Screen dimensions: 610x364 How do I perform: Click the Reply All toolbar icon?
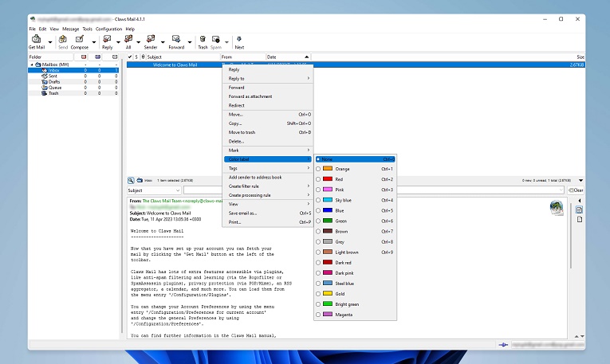pyautogui.click(x=128, y=39)
